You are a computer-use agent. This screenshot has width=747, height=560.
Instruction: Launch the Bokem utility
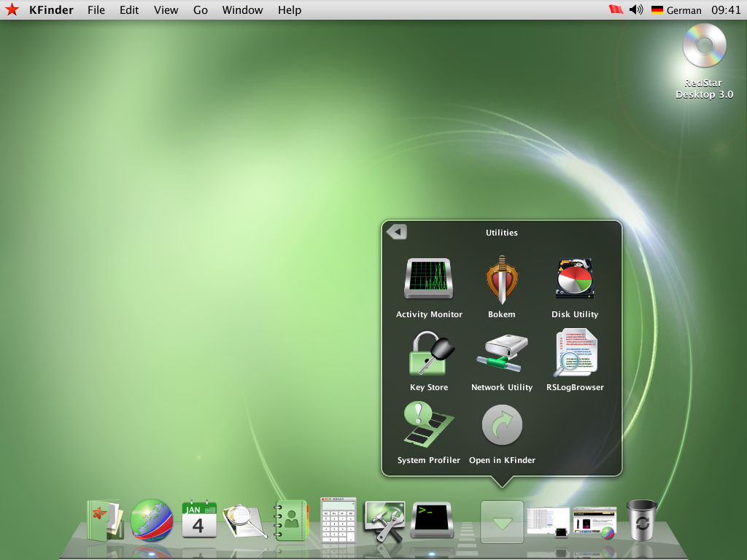pos(502,278)
